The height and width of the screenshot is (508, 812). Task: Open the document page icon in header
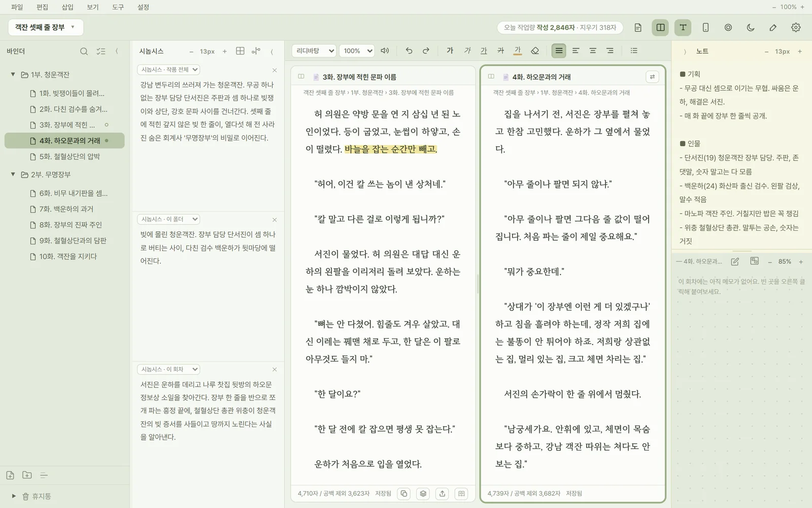(x=638, y=27)
